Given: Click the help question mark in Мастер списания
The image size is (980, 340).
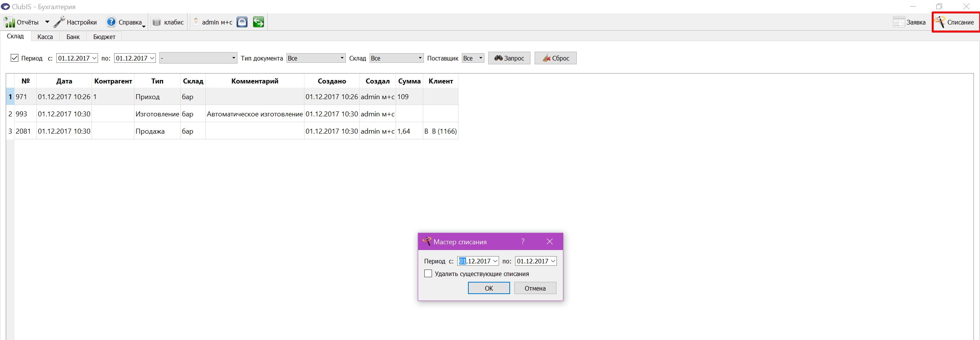Looking at the screenshot, I should pyautogui.click(x=523, y=242).
